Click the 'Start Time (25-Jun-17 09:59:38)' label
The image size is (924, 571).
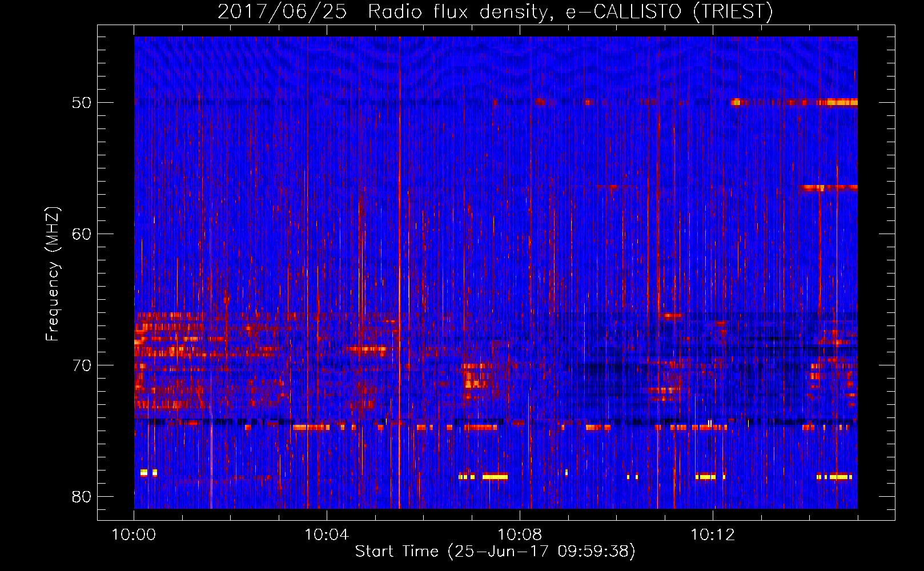[x=495, y=552]
